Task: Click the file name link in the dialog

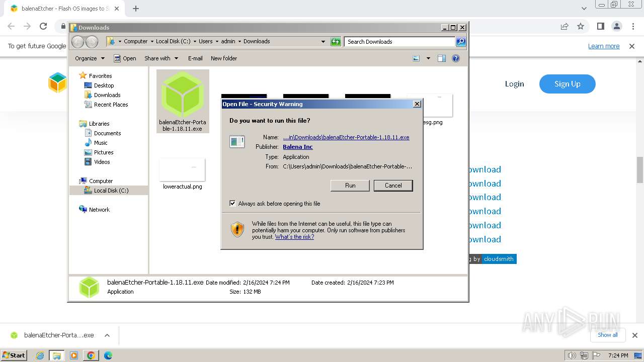Action: coord(346,137)
